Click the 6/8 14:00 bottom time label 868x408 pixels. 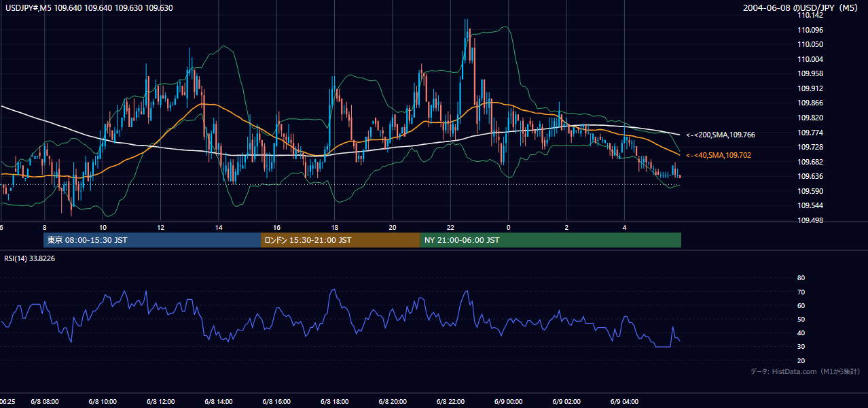(219, 402)
